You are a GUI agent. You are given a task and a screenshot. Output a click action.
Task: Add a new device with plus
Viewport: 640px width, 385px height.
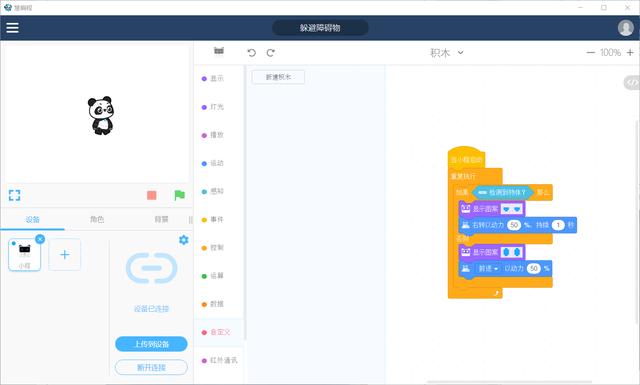point(64,255)
